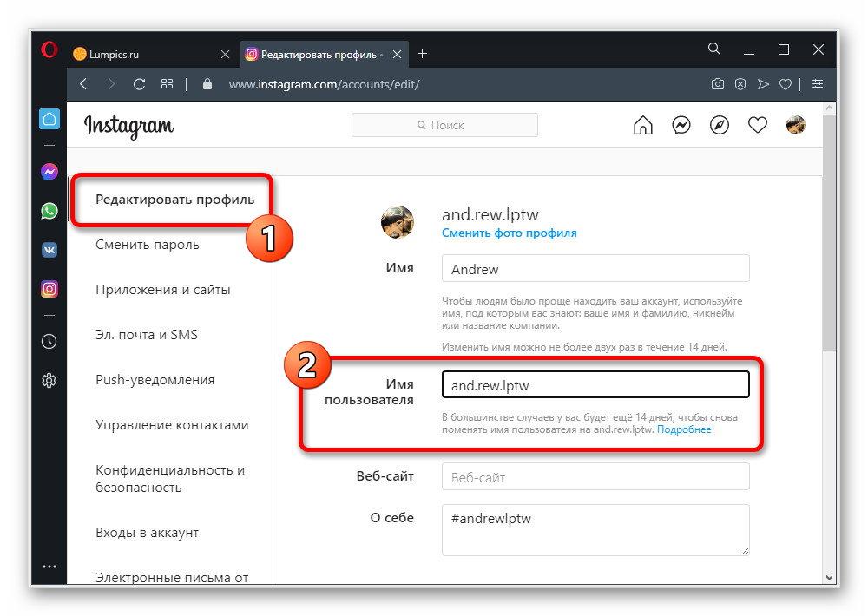Open Приложения и сайты section
This screenshot has width=868, height=616.
tap(163, 290)
